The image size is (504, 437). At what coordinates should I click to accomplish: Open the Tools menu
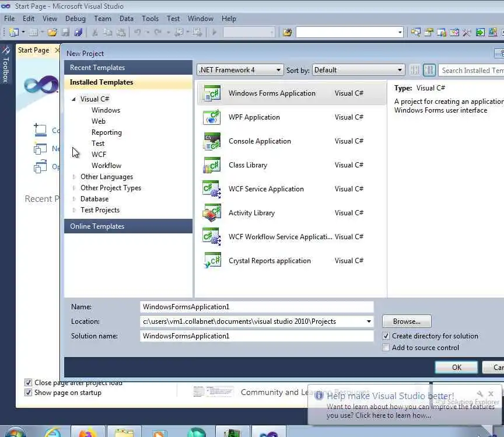tap(150, 19)
